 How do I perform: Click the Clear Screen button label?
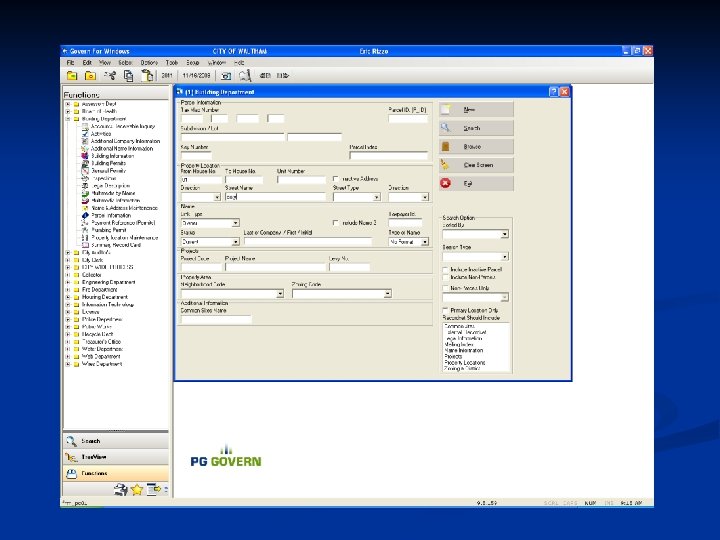pyautogui.click(x=478, y=165)
